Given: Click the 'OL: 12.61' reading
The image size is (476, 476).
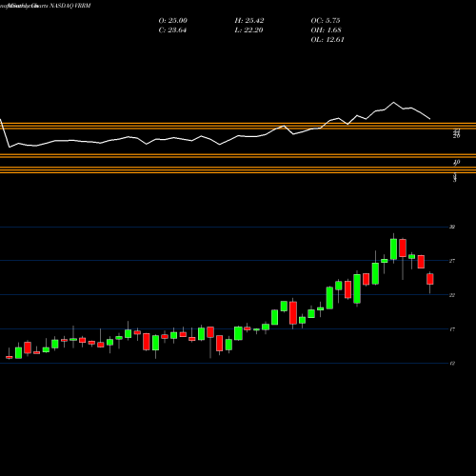Looking at the screenshot, I should pos(327,40).
